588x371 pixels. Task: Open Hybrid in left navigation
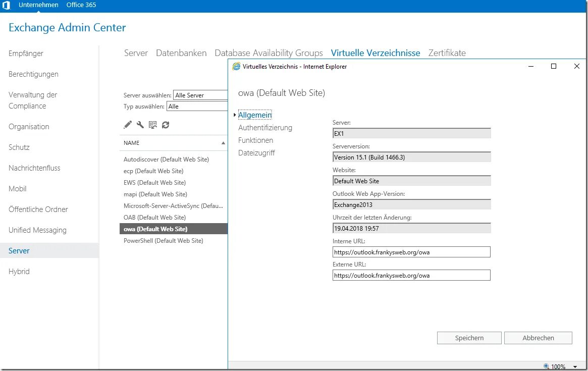tap(19, 271)
